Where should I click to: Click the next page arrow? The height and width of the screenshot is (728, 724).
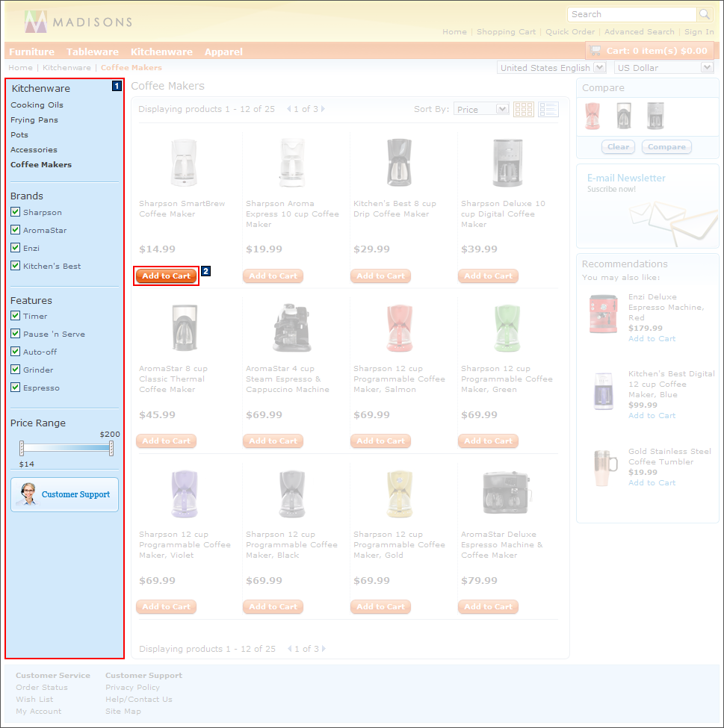324,108
